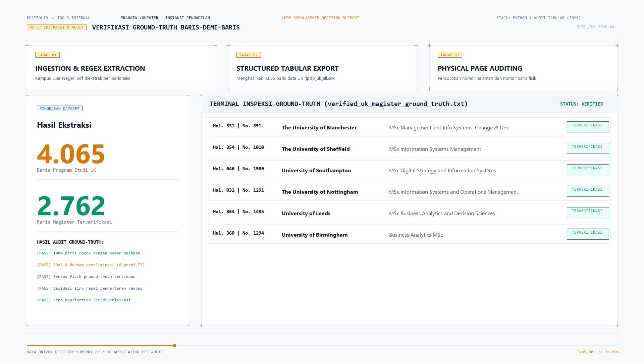Viewport: 644px width, 362px height.
Task: Click the 4.065 extraction count
Action: pos(71,154)
